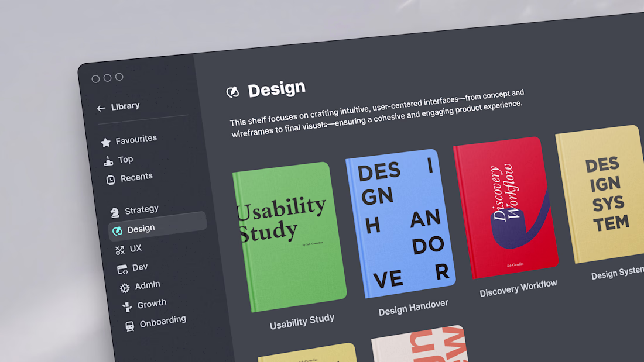Image resolution: width=644 pixels, height=362 pixels.
Task: Click the Admin gear icon
Action: [x=125, y=288]
